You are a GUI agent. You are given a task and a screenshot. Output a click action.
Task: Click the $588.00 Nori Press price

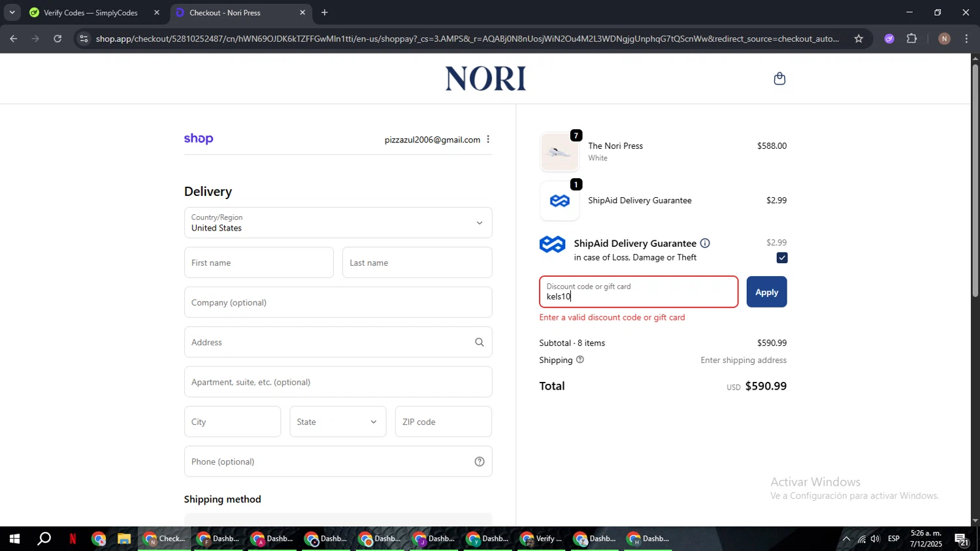tap(772, 146)
